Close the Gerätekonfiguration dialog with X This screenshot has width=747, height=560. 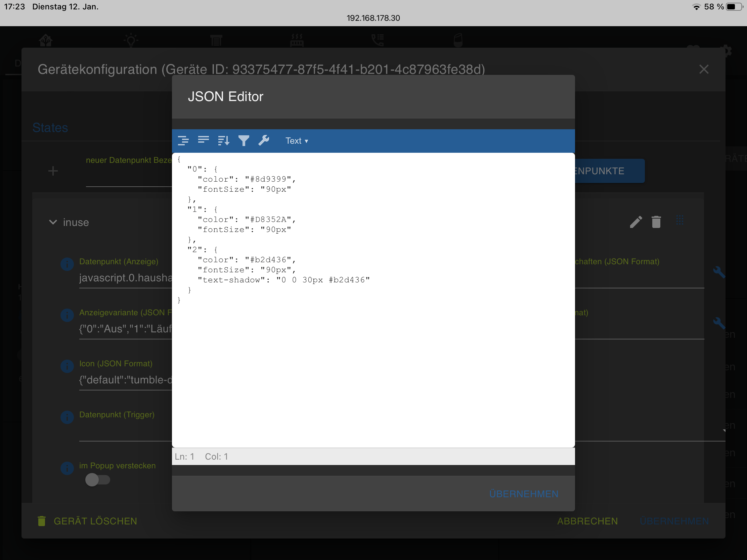click(x=703, y=69)
